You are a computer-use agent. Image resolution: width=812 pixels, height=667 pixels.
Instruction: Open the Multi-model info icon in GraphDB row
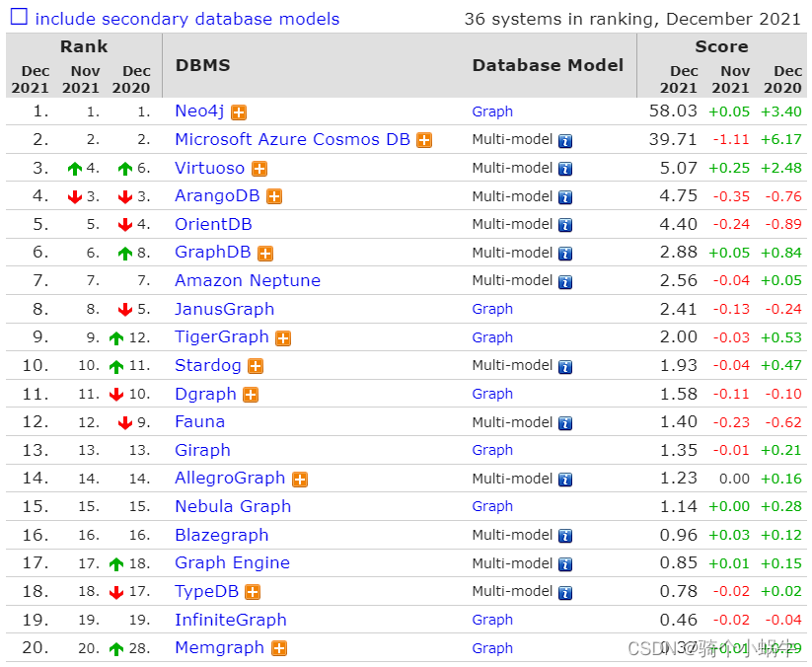click(565, 254)
